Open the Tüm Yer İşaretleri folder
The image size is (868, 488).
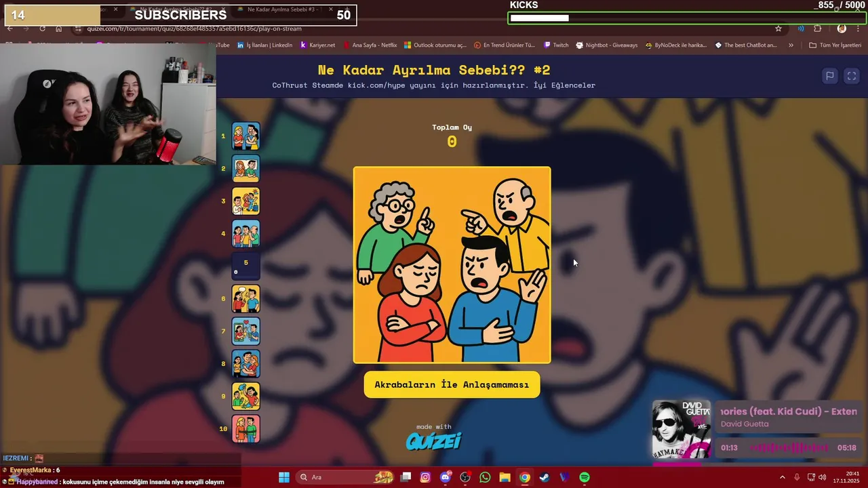click(835, 45)
